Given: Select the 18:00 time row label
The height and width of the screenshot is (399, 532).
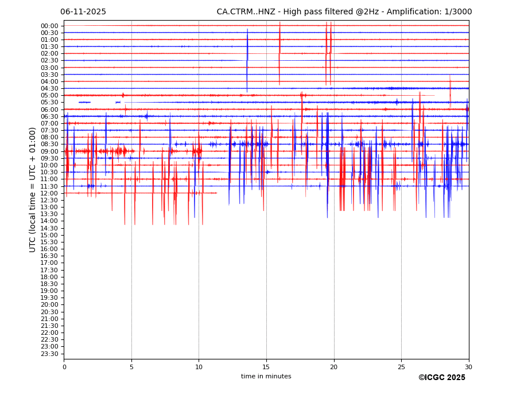Looking at the screenshot, I should (x=49, y=277).
